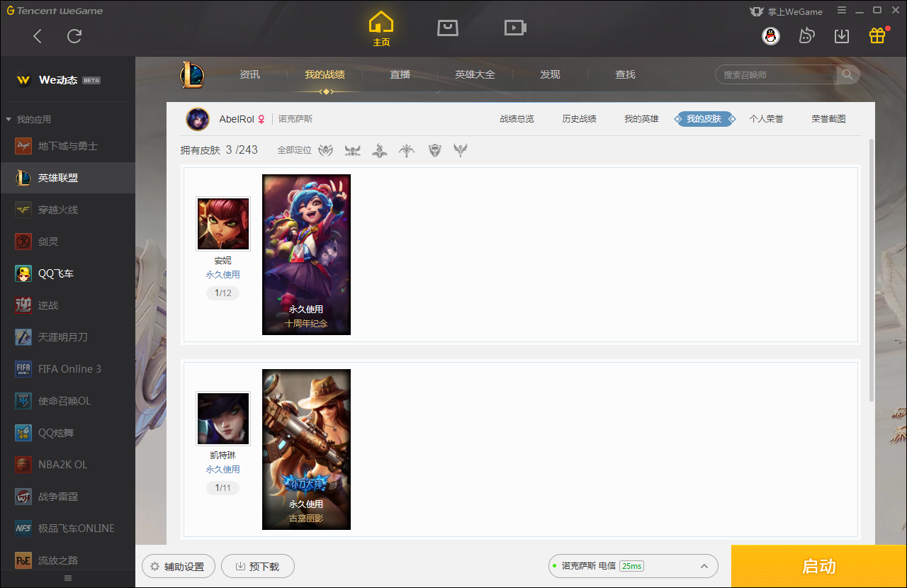Switch to 荣誉截图 sub-tab
Viewport: 907px width, 588px height.
point(828,119)
